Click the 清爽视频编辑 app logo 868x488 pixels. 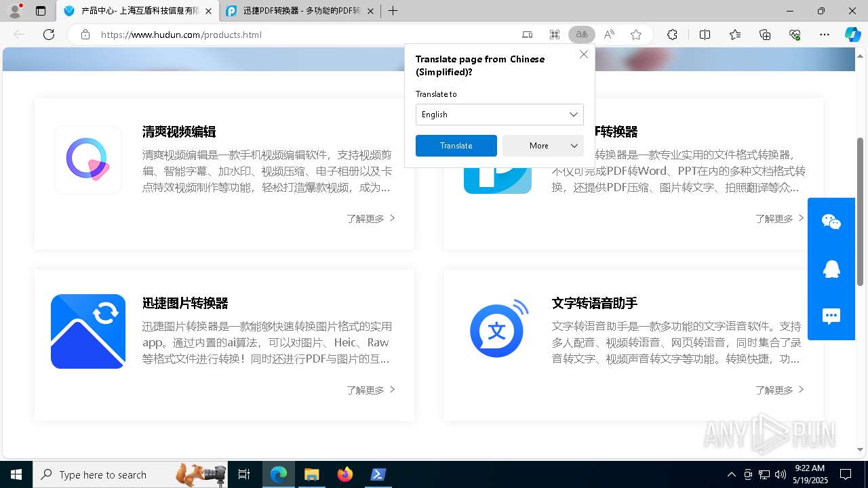pos(88,160)
